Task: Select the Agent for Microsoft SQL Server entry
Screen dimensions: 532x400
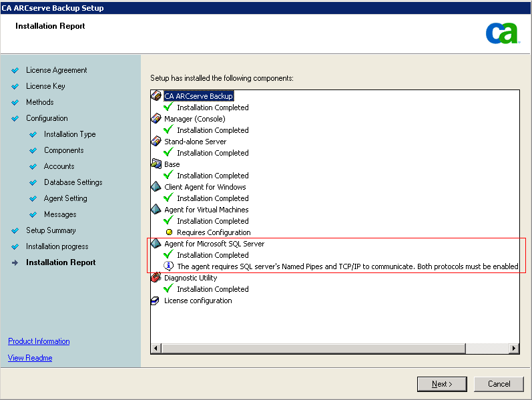Action: click(214, 244)
